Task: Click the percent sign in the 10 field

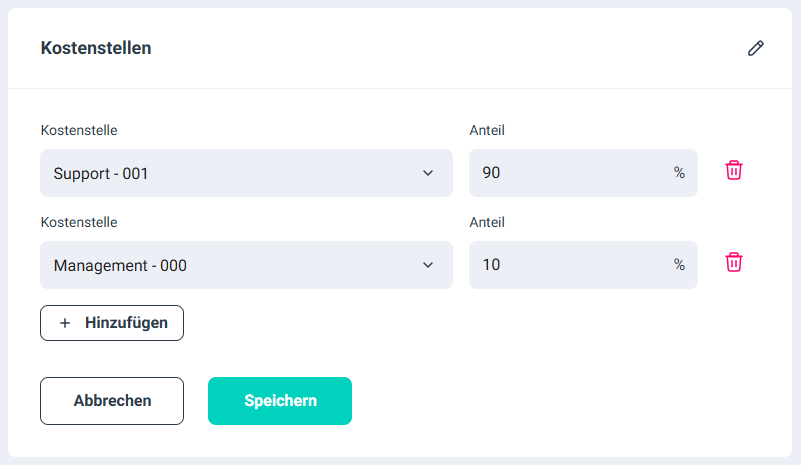Action: 679,265
